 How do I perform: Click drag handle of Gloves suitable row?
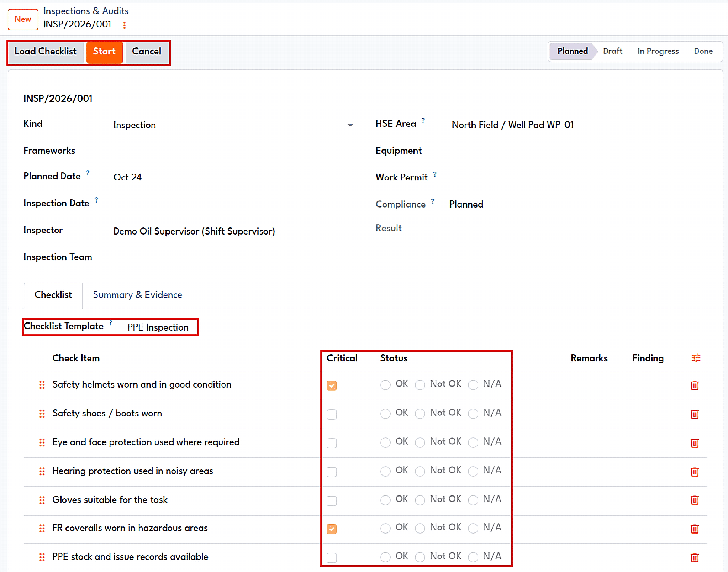click(x=42, y=500)
